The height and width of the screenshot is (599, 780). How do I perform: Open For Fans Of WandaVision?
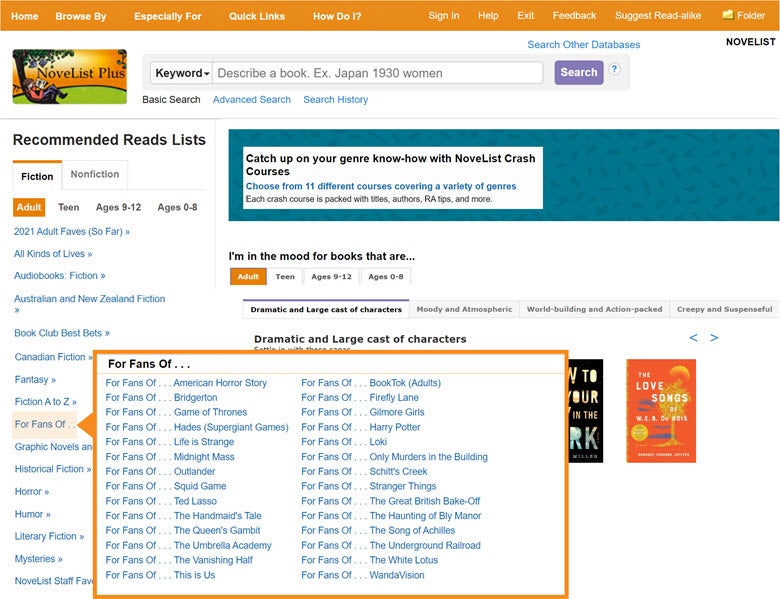point(363,575)
